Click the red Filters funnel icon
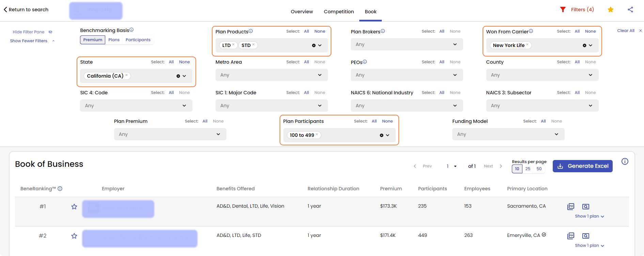644x256 pixels. point(563,10)
